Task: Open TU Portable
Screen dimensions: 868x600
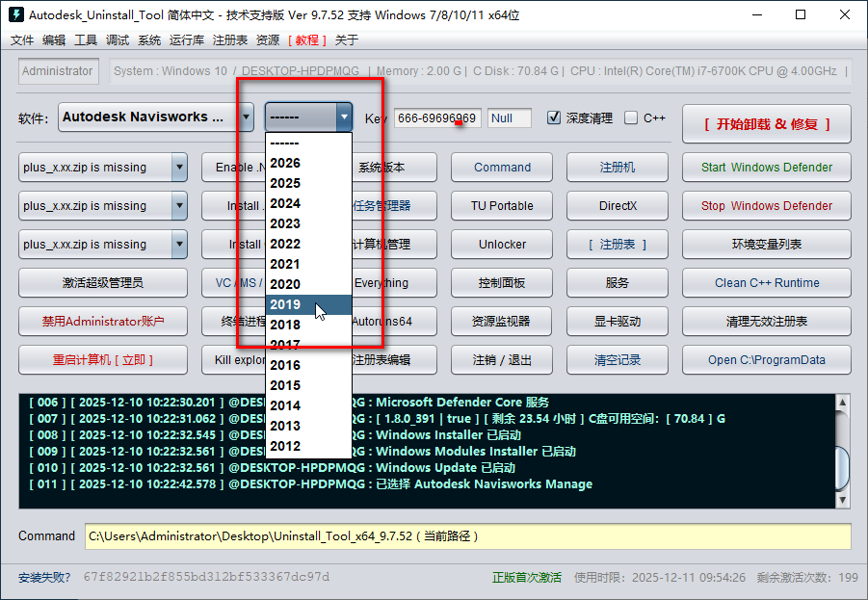Action: (502, 206)
